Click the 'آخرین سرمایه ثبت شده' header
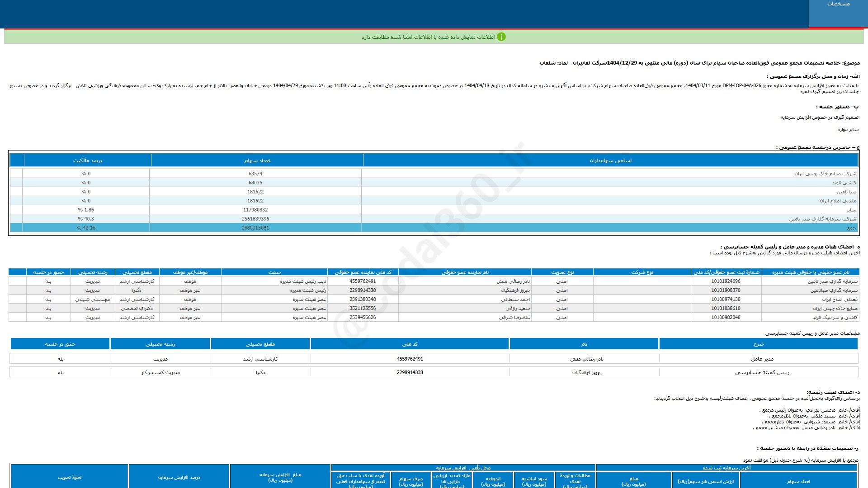 coord(726,468)
